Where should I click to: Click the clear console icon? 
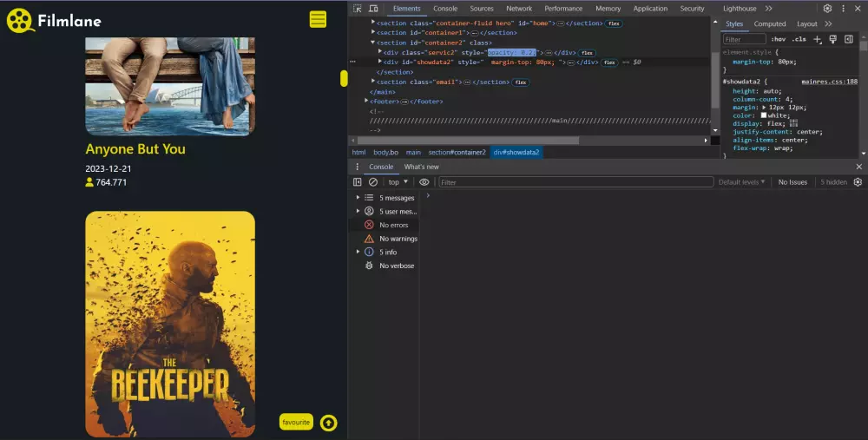[x=373, y=182]
